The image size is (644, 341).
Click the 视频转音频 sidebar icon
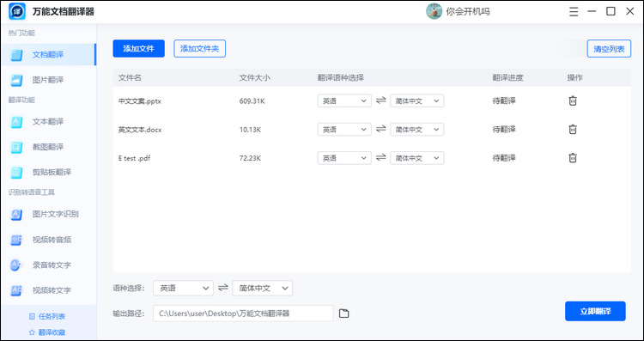point(17,240)
